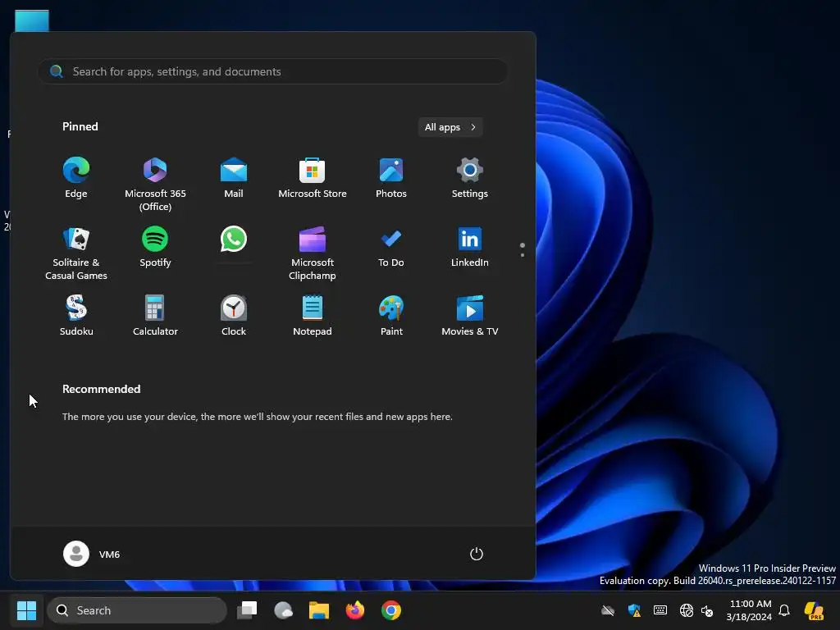Click the Start menu search field
The width and height of the screenshot is (840, 630).
pyautogui.click(x=272, y=71)
